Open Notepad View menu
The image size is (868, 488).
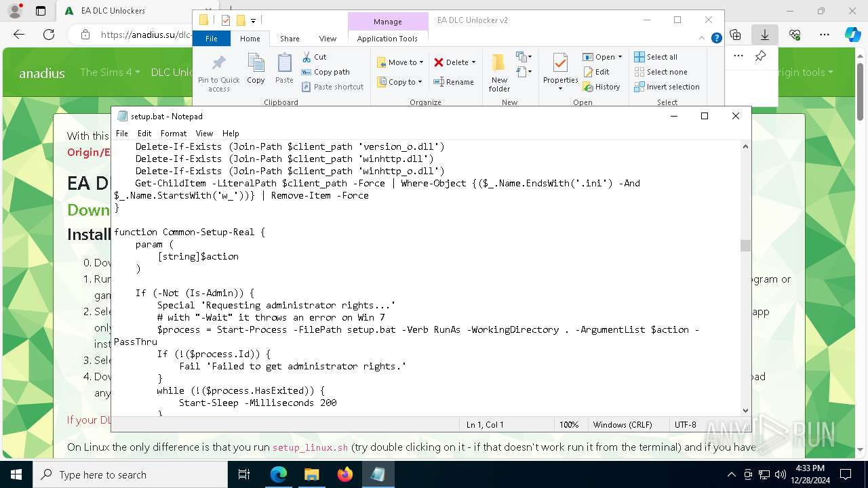pos(204,134)
